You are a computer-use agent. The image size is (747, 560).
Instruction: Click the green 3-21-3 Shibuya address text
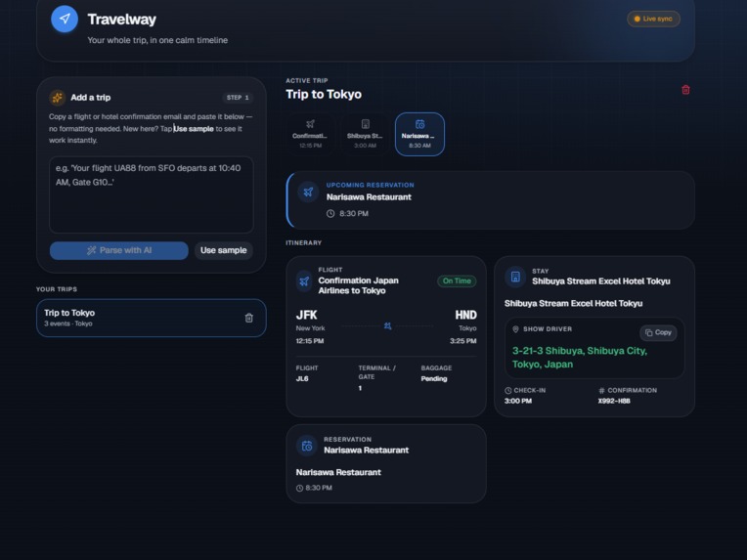[x=579, y=358]
